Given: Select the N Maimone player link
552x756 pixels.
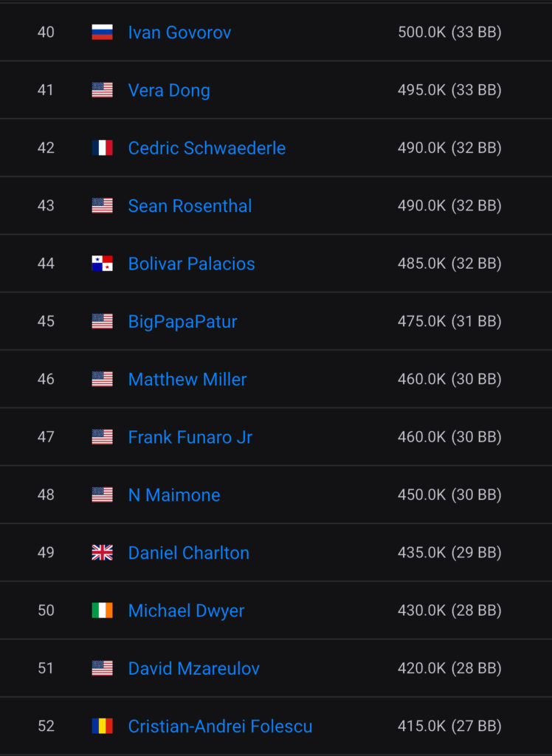Looking at the screenshot, I should tap(174, 495).
